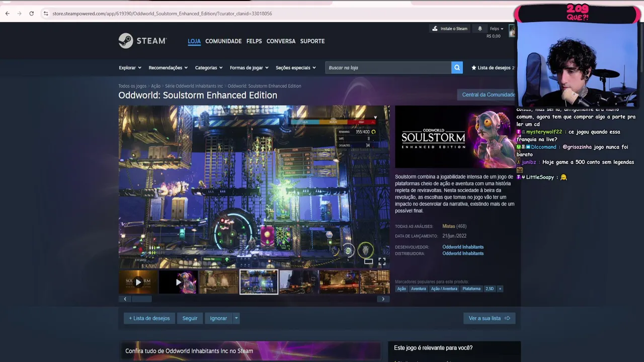Open the Categorias dropdown
Screen dimensions: 644x362
click(x=209, y=67)
